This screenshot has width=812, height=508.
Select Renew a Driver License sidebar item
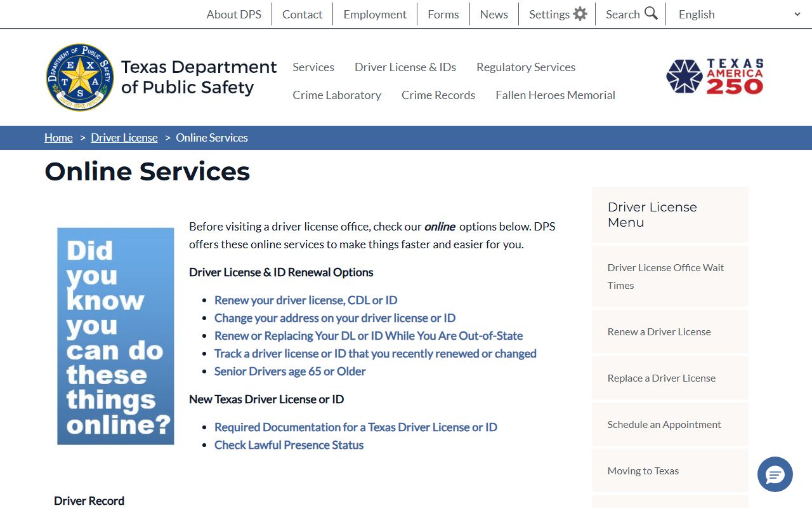tap(670, 331)
